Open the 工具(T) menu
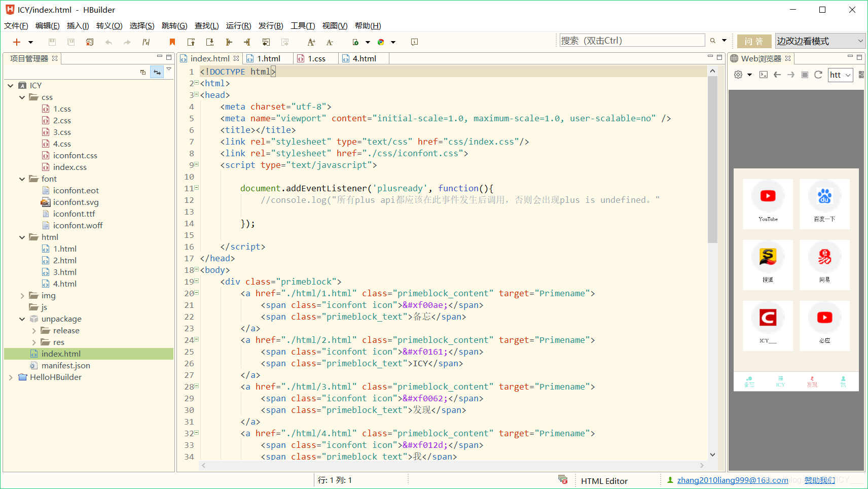The image size is (868, 489). click(303, 26)
